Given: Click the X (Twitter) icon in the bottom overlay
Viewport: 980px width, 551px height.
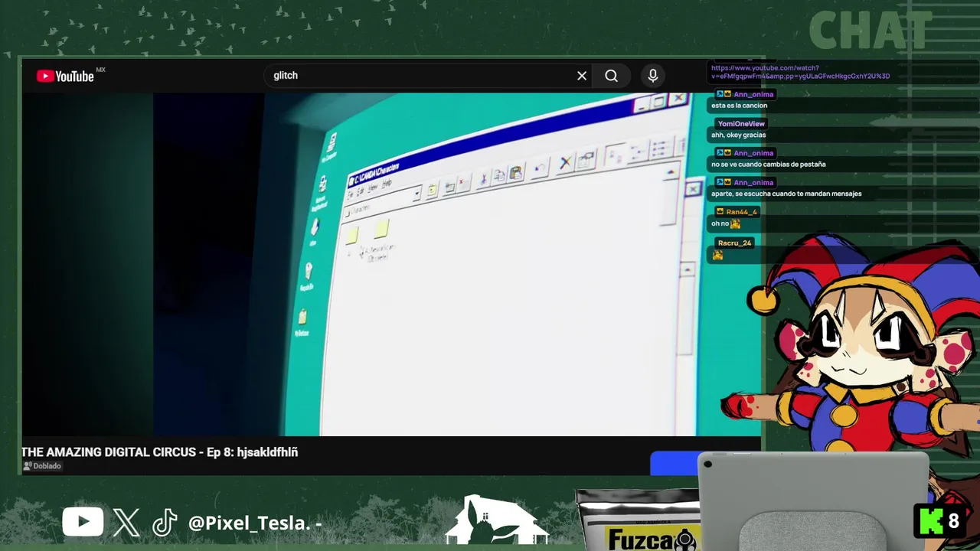Looking at the screenshot, I should click(126, 523).
